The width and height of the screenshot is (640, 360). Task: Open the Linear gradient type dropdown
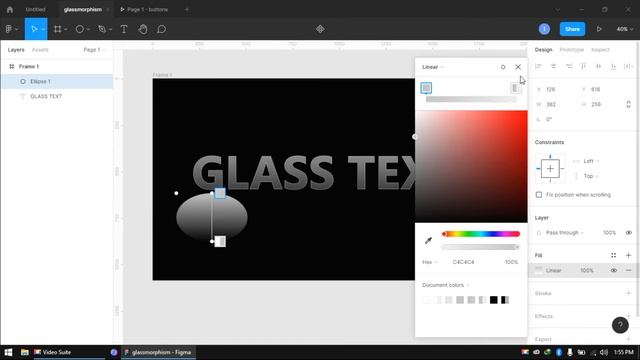pos(433,67)
